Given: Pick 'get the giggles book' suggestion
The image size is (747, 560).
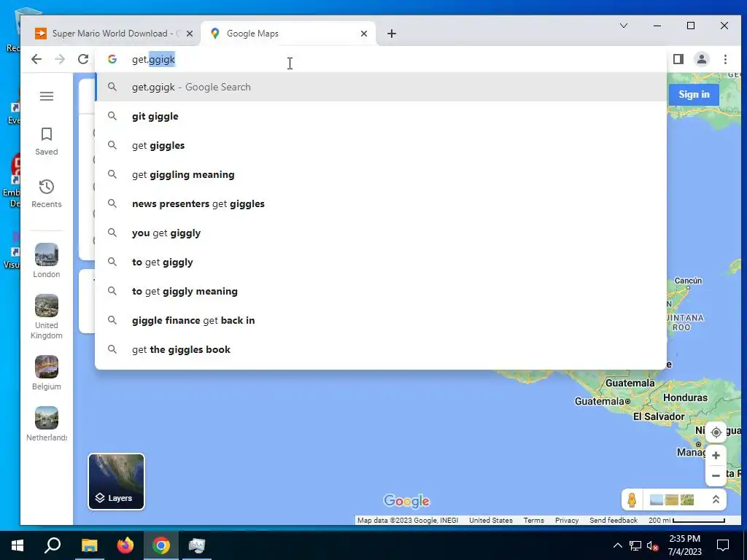Looking at the screenshot, I should pyautogui.click(x=381, y=349).
